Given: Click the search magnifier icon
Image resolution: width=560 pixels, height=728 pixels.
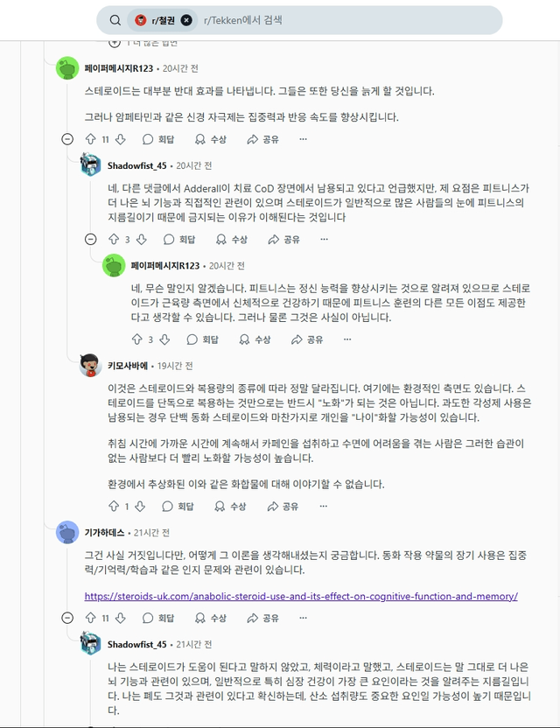Looking at the screenshot, I should coord(115,20).
